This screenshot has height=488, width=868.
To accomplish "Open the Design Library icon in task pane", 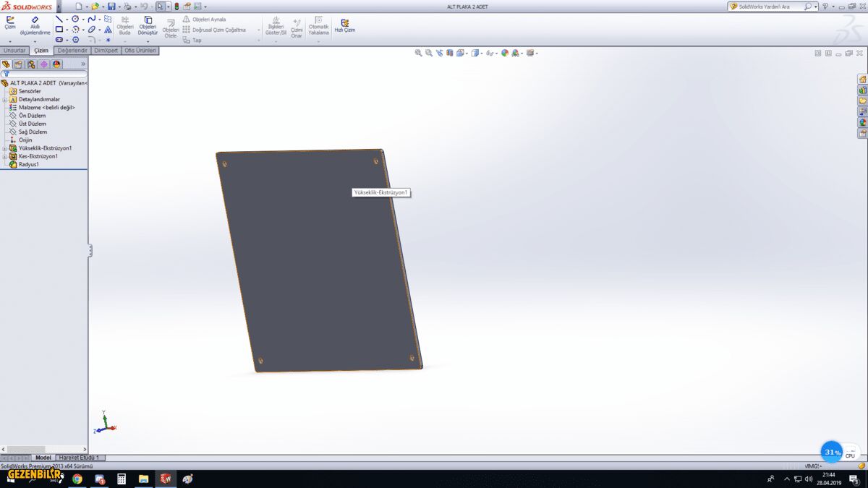I will [862, 90].
